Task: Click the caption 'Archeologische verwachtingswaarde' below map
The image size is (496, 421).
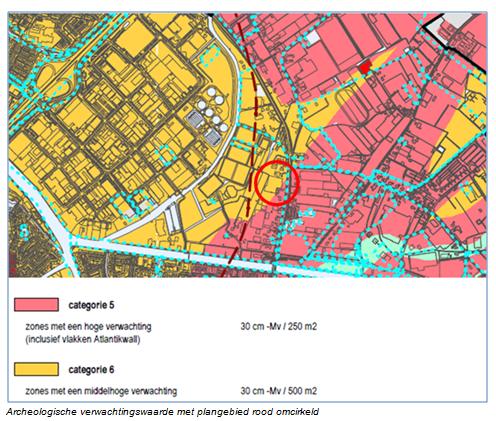Action: [90, 412]
